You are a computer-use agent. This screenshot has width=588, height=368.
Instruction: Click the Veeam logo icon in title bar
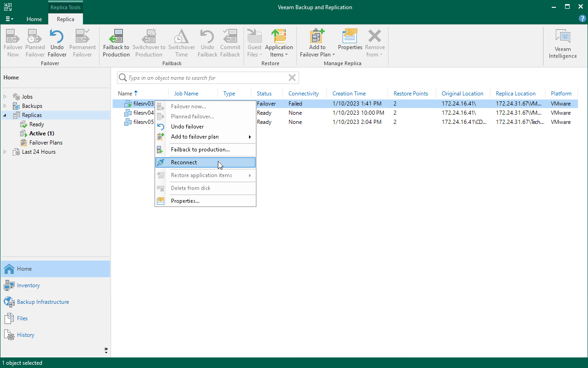coord(7,6)
